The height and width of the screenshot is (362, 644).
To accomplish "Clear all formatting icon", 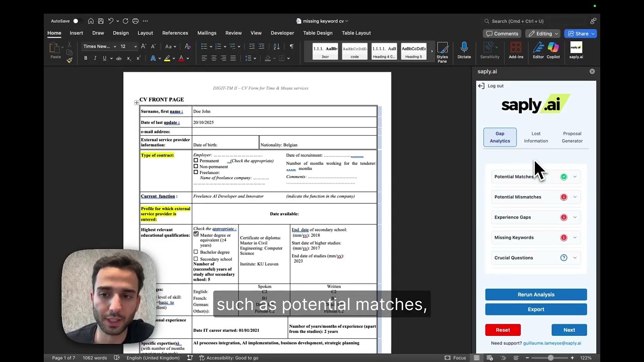I will tap(188, 46).
